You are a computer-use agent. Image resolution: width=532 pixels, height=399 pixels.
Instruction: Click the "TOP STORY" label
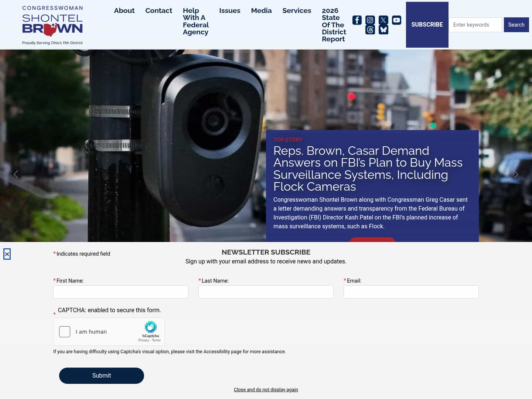(x=288, y=140)
